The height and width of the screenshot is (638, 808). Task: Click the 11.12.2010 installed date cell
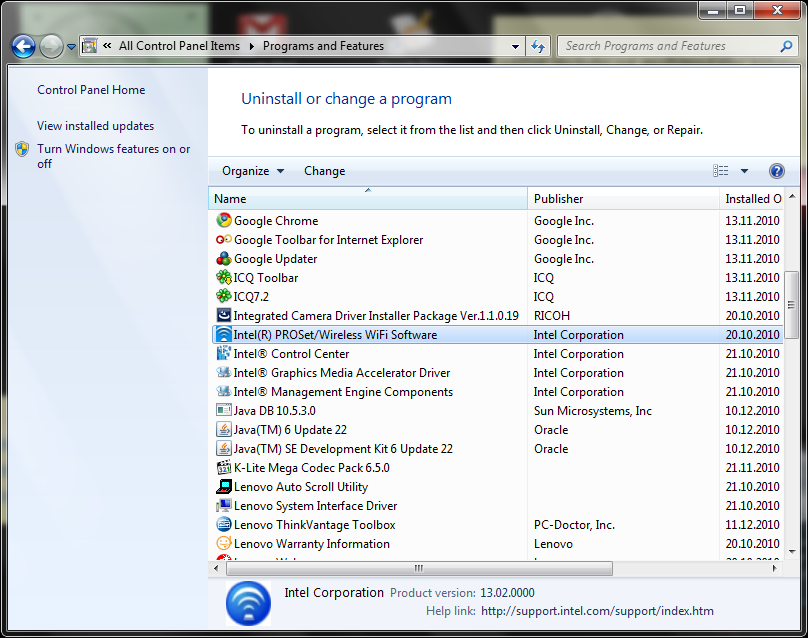[x=752, y=525]
